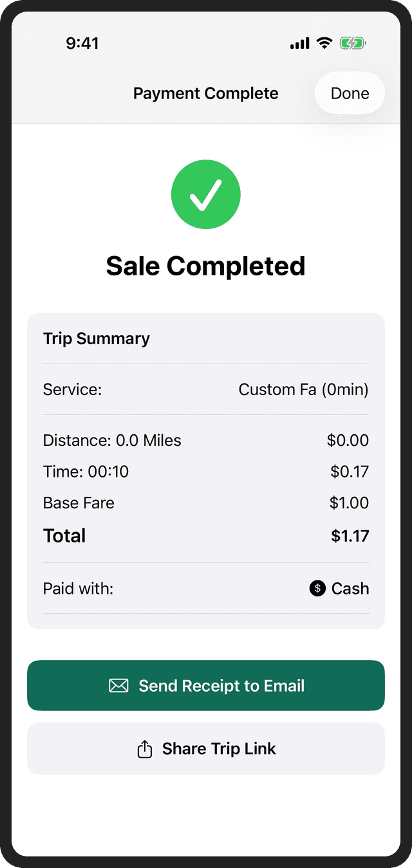Viewport: 412px width, 868px height.
Task: Tap the envelope icon on the receipt button
Action: coord(119,685)
